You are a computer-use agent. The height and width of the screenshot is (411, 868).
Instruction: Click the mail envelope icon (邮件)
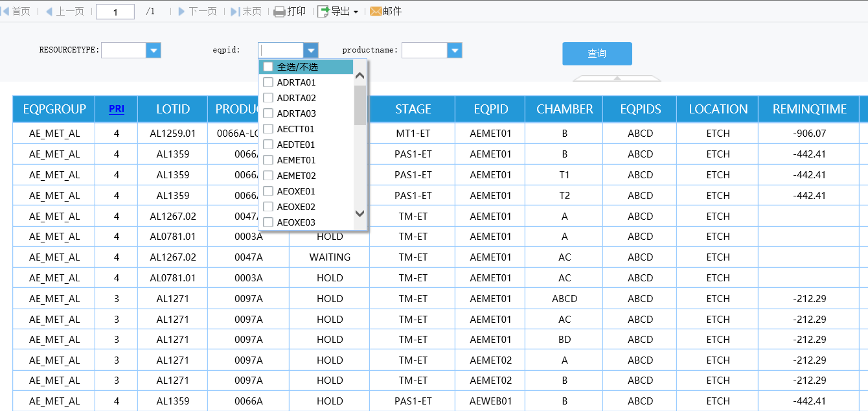pyautogui.click(x=376, y=12)
